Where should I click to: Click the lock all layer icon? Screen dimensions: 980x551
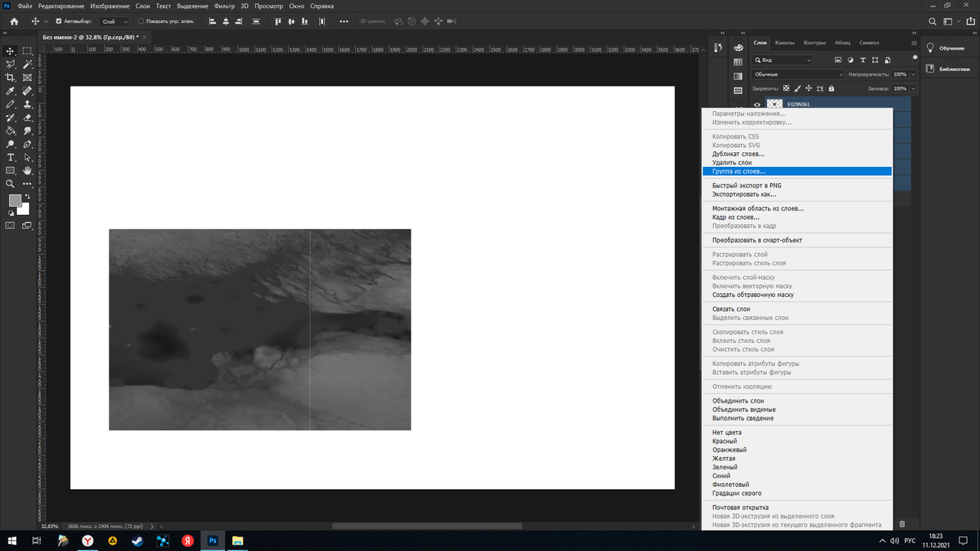831,89
